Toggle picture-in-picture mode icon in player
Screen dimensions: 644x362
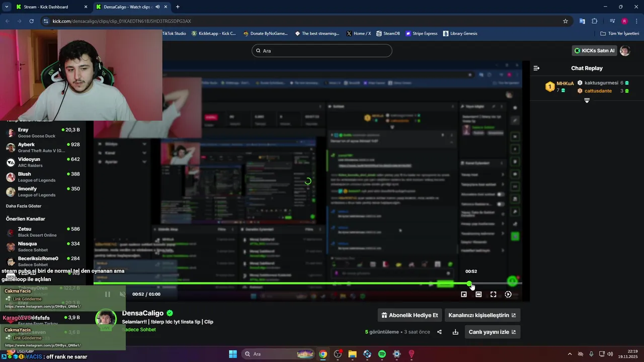464,294
